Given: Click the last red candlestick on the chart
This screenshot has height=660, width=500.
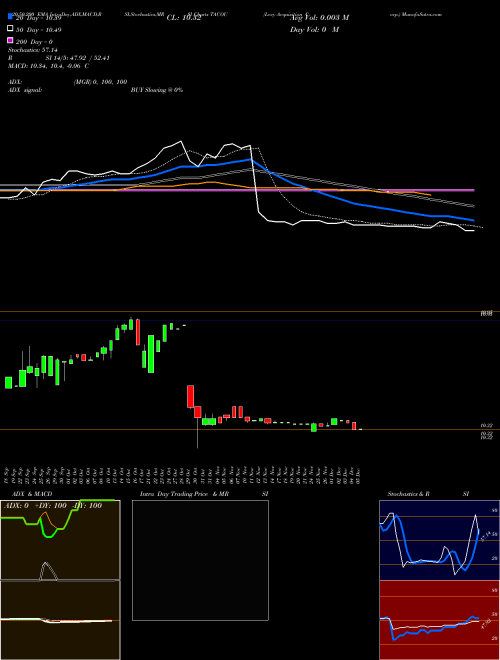Looking at the screenshot, I should (x=354, y=426).
